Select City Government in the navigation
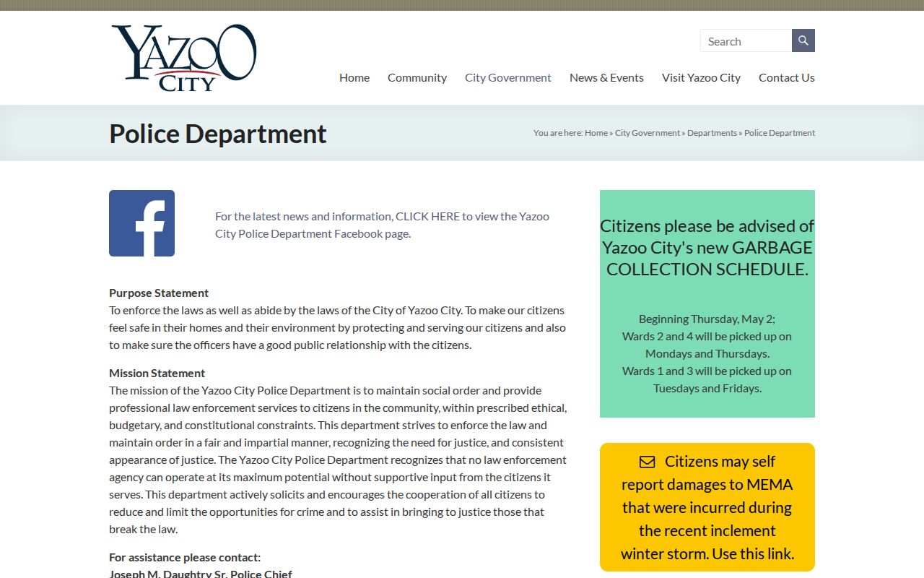The width and height of the screenshot is (924, 578). point(508,77)
